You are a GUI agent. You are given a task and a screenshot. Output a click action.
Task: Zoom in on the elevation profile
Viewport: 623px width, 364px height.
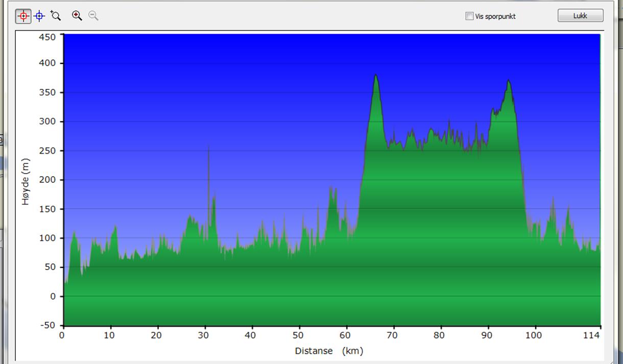77,16
